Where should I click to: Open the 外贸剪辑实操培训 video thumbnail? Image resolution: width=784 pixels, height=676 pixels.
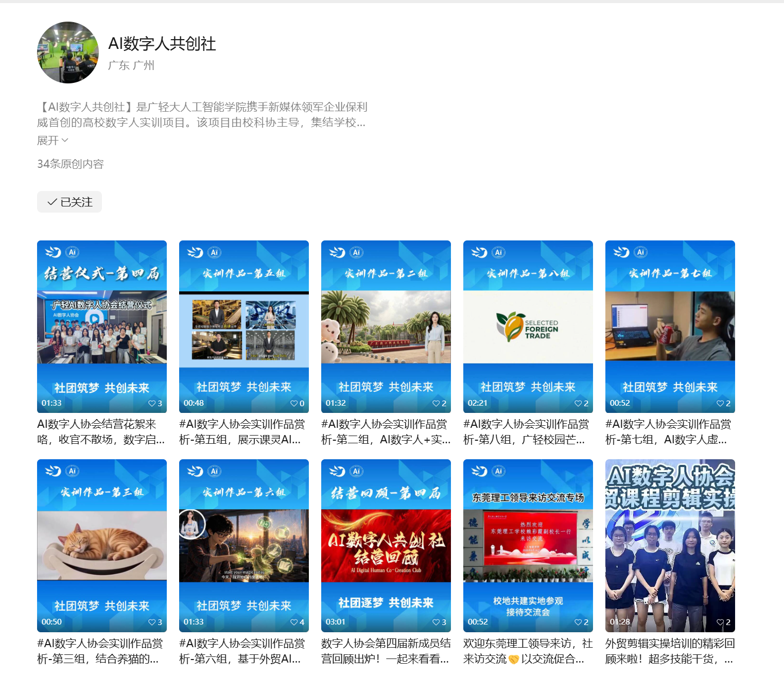(670, 546)
